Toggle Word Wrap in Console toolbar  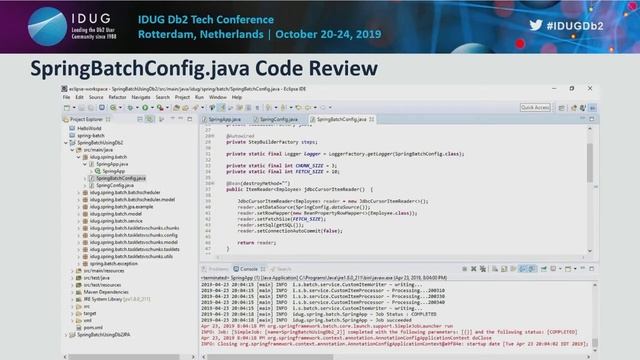pos(513,269)
